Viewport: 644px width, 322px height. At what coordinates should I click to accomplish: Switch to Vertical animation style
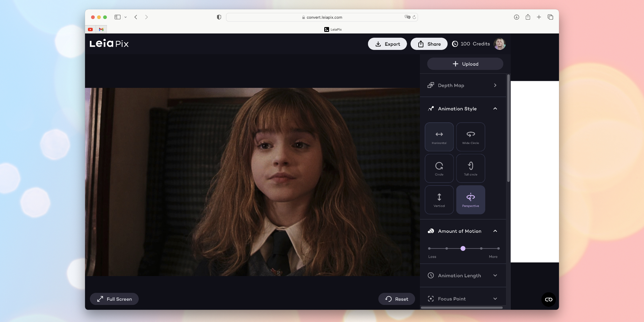(x=439, y=200)
